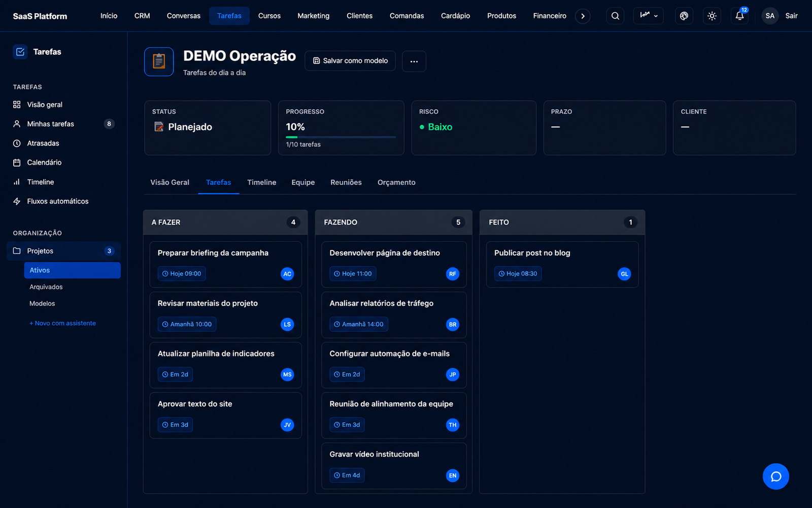Viewport: 812px width, 508px height.
Task: Open Financeiro in top navigation
Action: tap(550, 16)
